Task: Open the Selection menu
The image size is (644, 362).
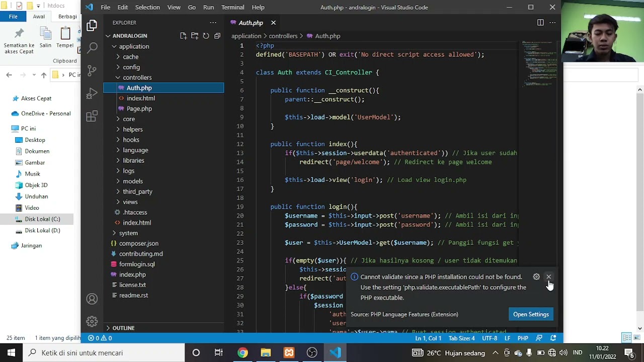Action: tap(147, 7)
